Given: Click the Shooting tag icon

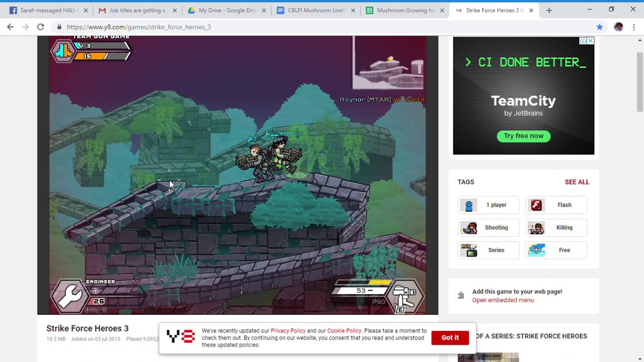Looking at the screenshot, I should point(469,228).
